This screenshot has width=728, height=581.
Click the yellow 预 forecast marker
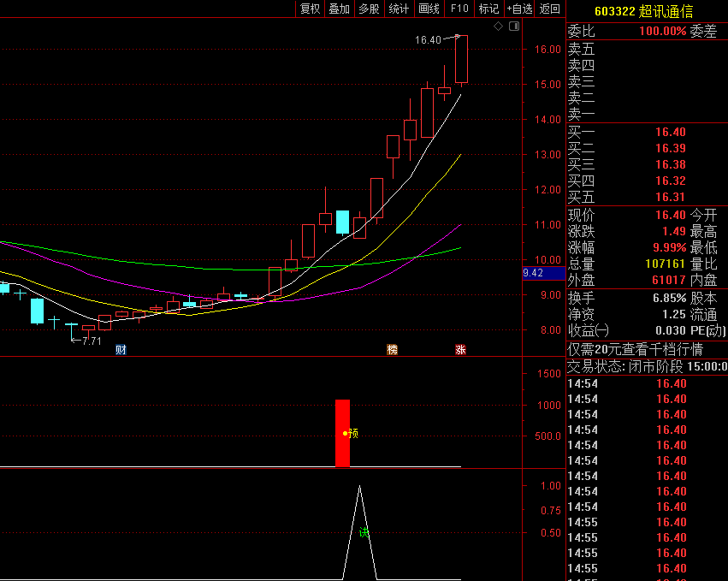351,433
